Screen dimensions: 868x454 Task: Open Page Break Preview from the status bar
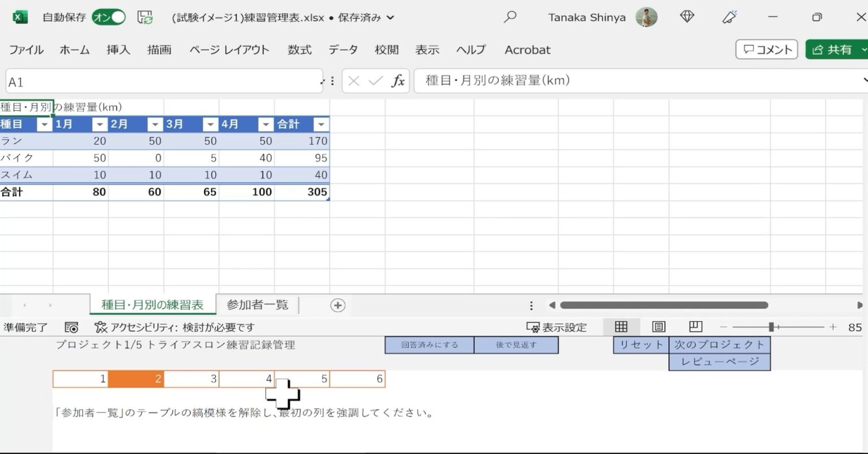pyautogui.click(x=695, y=327)
